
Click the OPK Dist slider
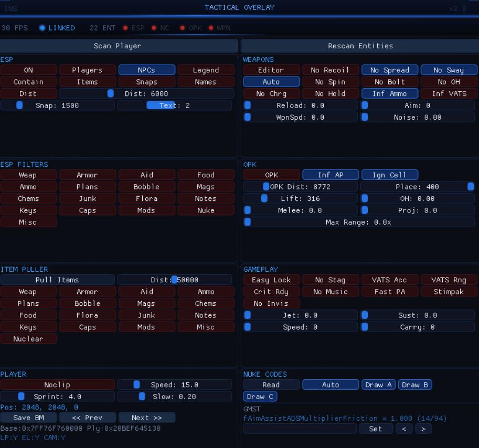tap(300, 187)
